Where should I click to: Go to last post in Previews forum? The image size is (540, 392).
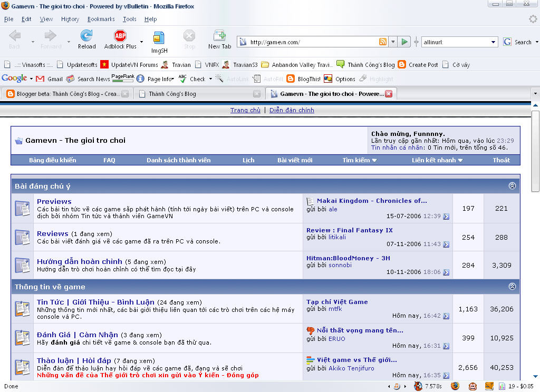point(446,217)
